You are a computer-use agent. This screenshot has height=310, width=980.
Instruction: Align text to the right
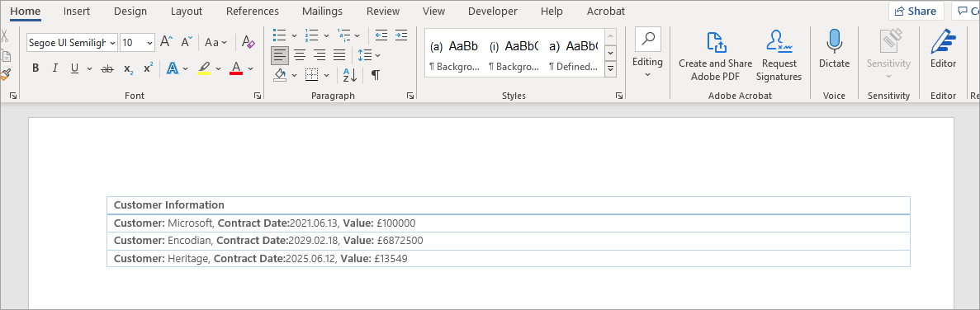pyautogui.click(x=320, y=55)
